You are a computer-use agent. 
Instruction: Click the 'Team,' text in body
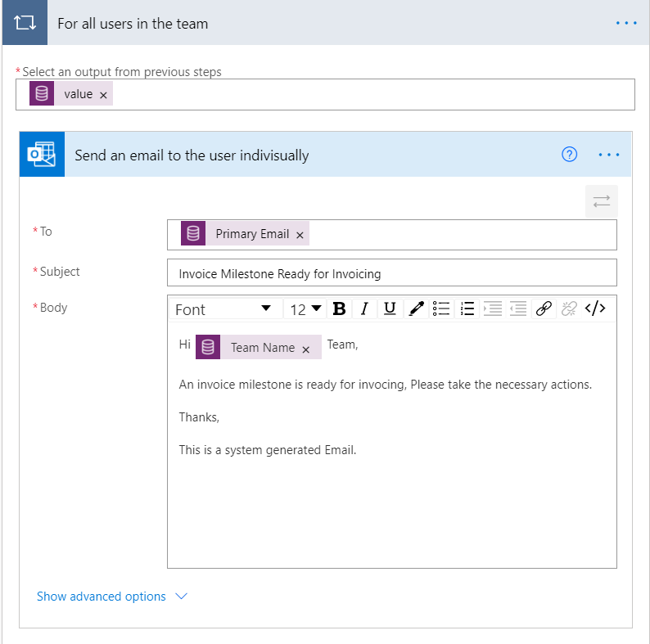coord(342,345)
